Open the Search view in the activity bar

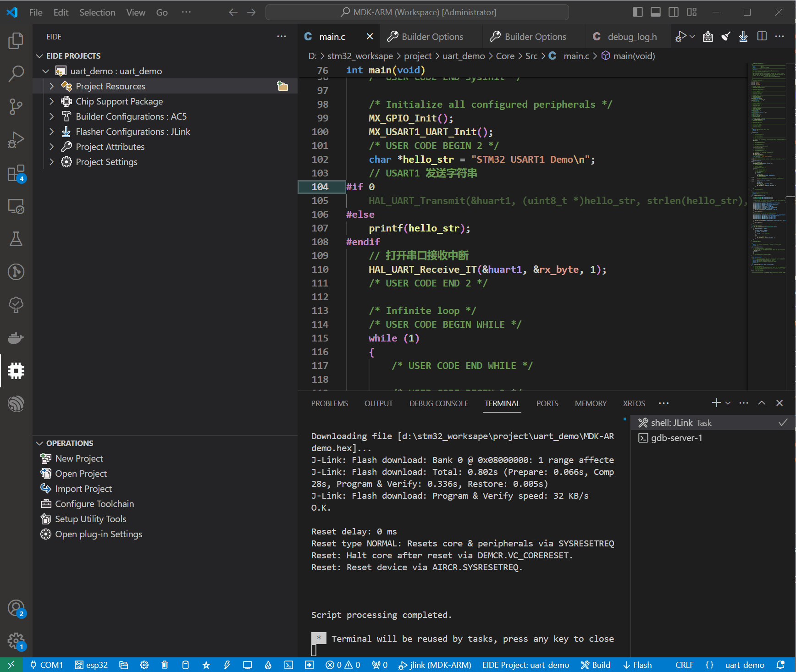(16, 73)
